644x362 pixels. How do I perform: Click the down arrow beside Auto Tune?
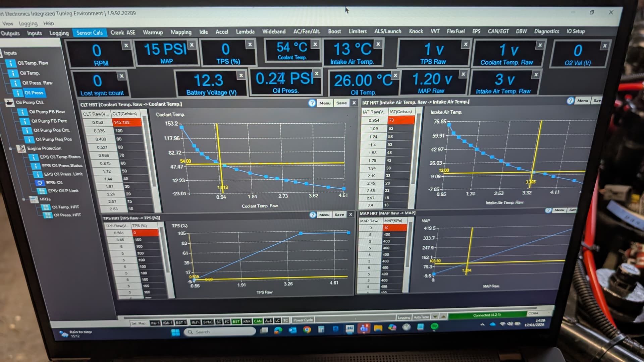coord(435,317)
